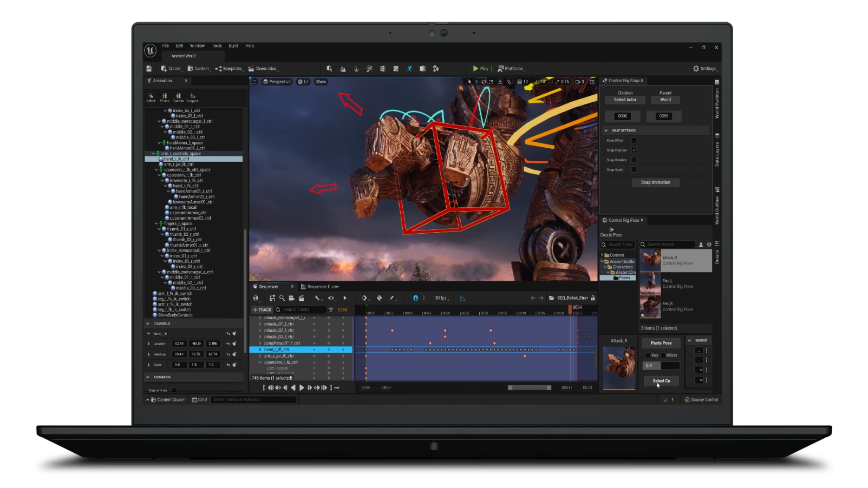Image resolution: width=868 pixels, height=488 pixels.
Task: Click the Sequencer track filter icon
Action: tap(331, 310)
